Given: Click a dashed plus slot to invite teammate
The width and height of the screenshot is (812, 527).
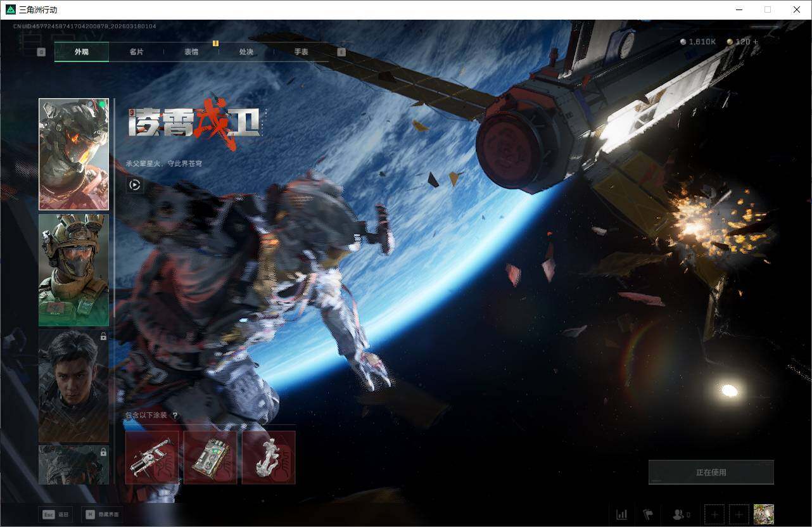Looking at the screenshot, I should [x=714, y=514].
